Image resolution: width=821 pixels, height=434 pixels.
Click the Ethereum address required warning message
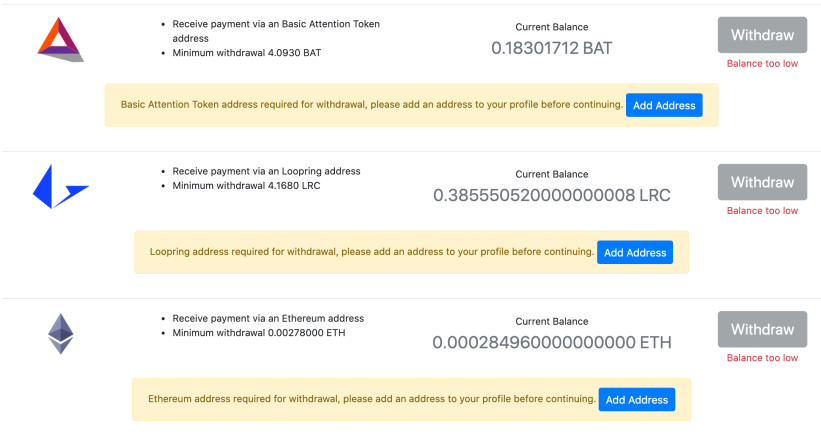click(x=372, y=399)
